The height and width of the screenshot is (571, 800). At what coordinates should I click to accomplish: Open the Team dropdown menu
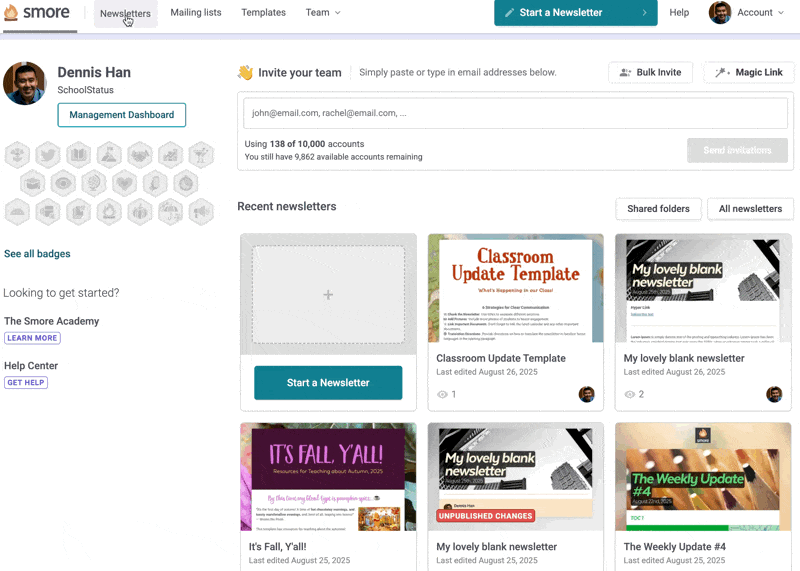pos(322,13)
